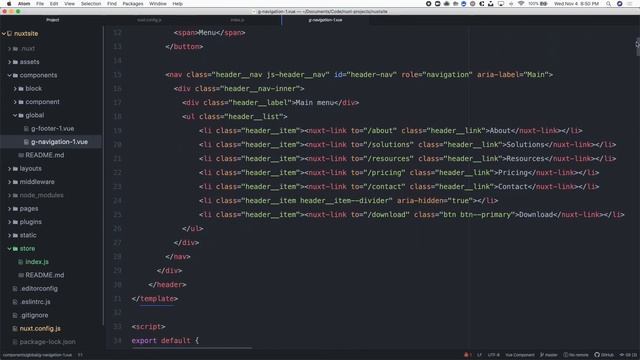Image resolution: width=640 pixels, height=360 pixels.
Task: Open the GitHub panel from status bar
Action: [604, 355]
